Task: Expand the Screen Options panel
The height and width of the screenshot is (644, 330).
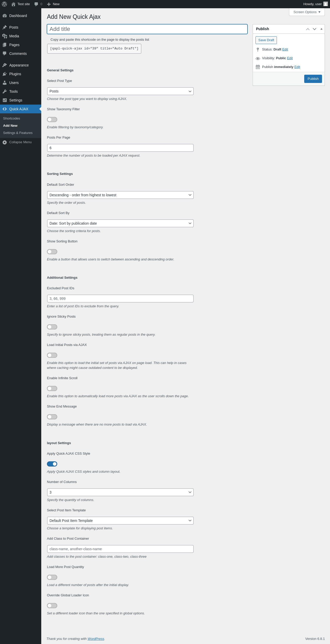Action: coord(307,12)
